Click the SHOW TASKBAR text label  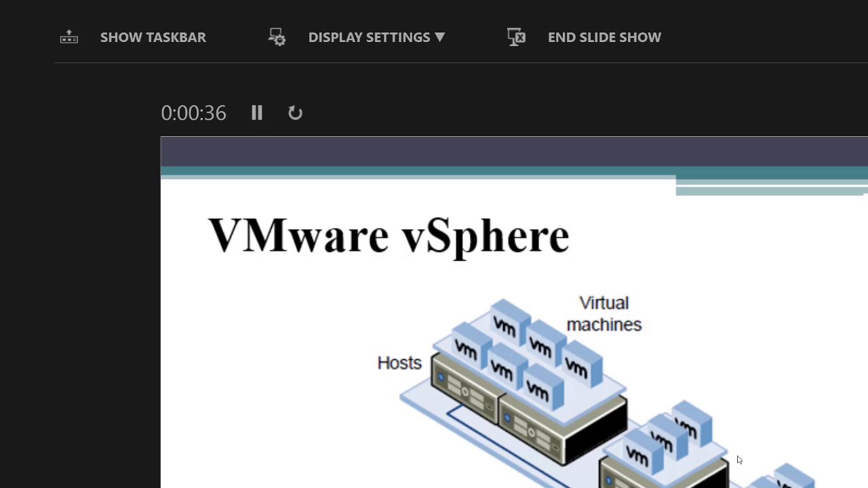coord(153,37)
